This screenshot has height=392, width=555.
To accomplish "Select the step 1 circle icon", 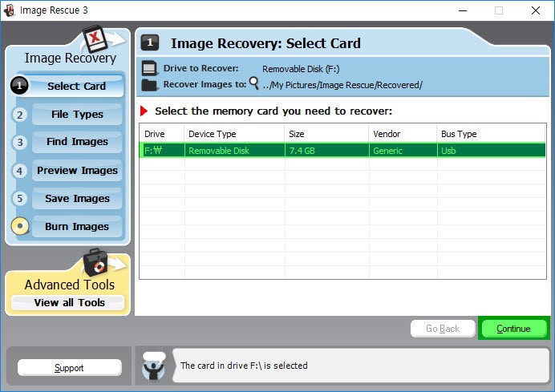I will pos(19,86).
